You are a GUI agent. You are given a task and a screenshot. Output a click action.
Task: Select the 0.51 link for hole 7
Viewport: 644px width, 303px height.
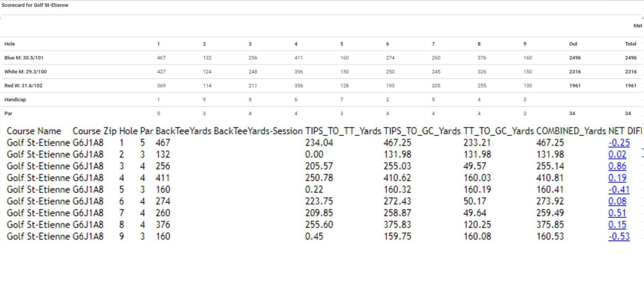point(617,213)
